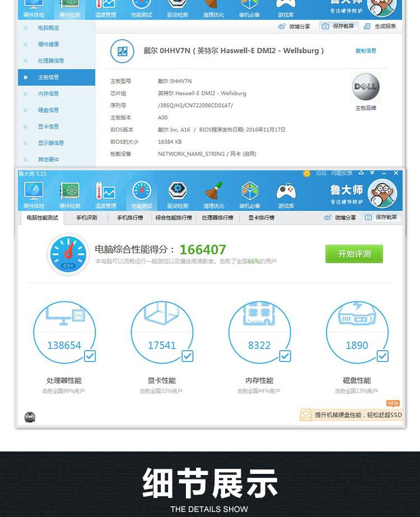Click 提升机械硬盘性能 SSD promo banner
420x517 pixels.
(352, 415)
